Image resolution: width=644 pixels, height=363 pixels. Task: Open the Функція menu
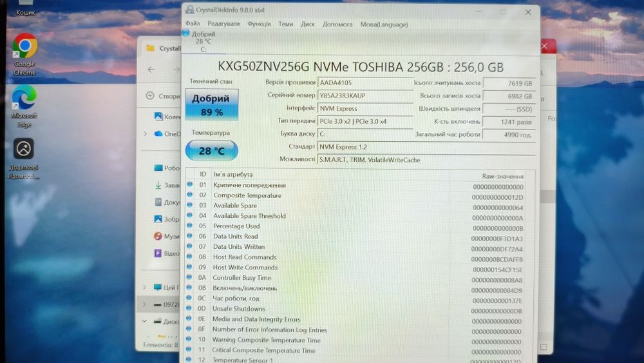point(259,24)
